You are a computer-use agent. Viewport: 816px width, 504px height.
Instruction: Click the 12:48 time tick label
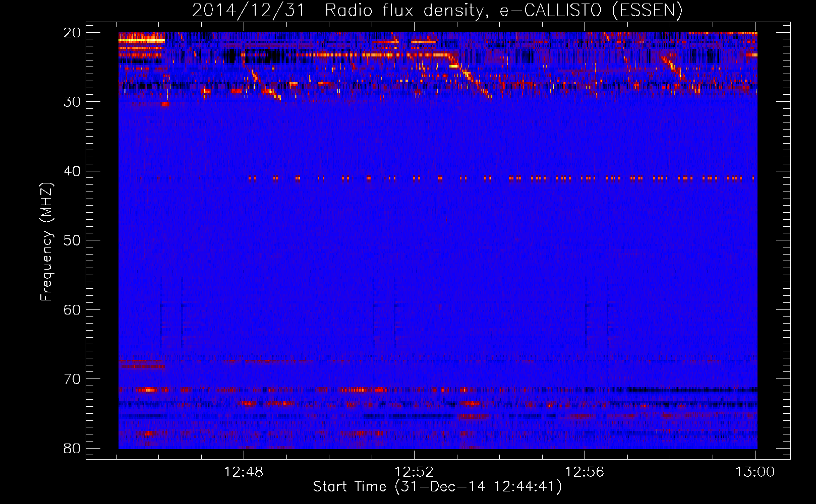coord(244,472)
